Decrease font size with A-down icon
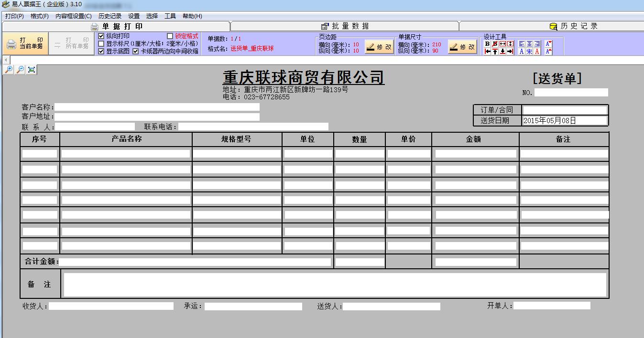The width and height of the screenshot is (644, 338). pyautogui.click(x=548, y=43)
